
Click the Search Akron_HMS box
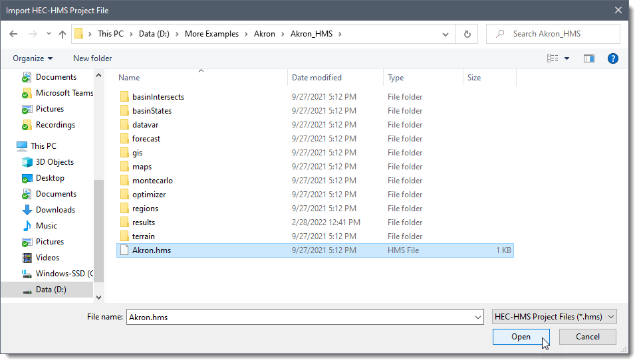[x=553, y=34]
